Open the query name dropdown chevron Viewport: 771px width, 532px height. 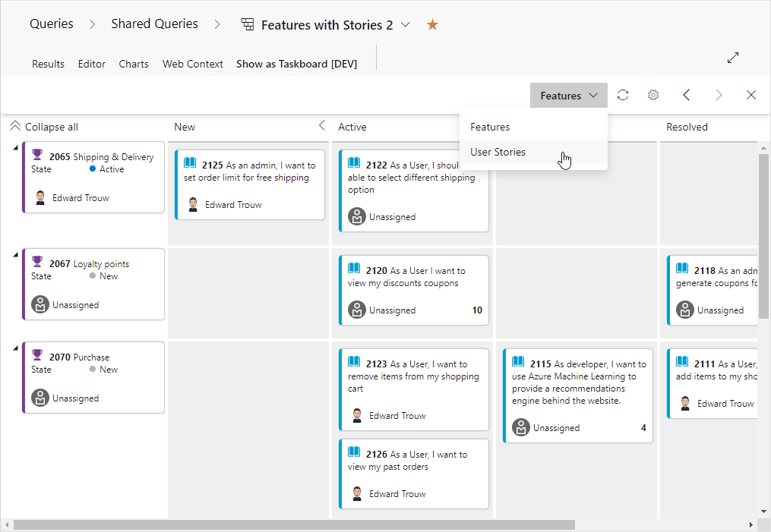pyautogui.click(x=405, y=24)
